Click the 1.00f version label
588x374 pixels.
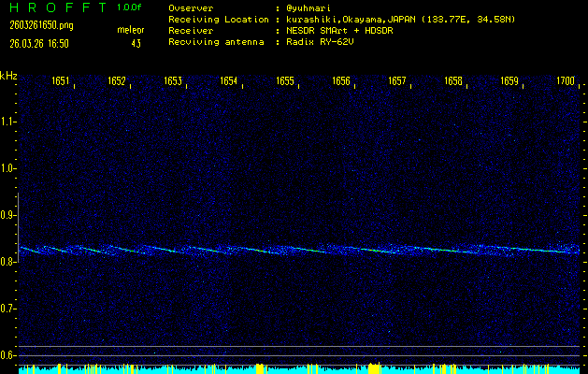pyautogui.click(x=130, y=7)
